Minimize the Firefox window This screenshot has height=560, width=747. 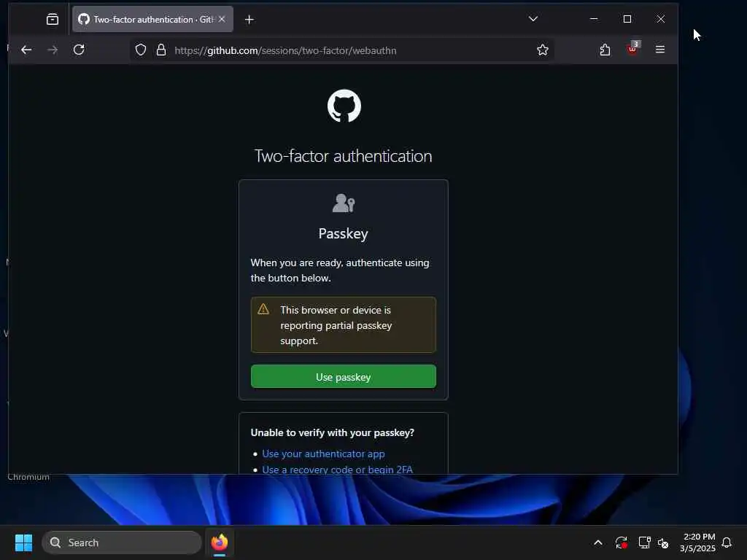click(x=594, y=19)
